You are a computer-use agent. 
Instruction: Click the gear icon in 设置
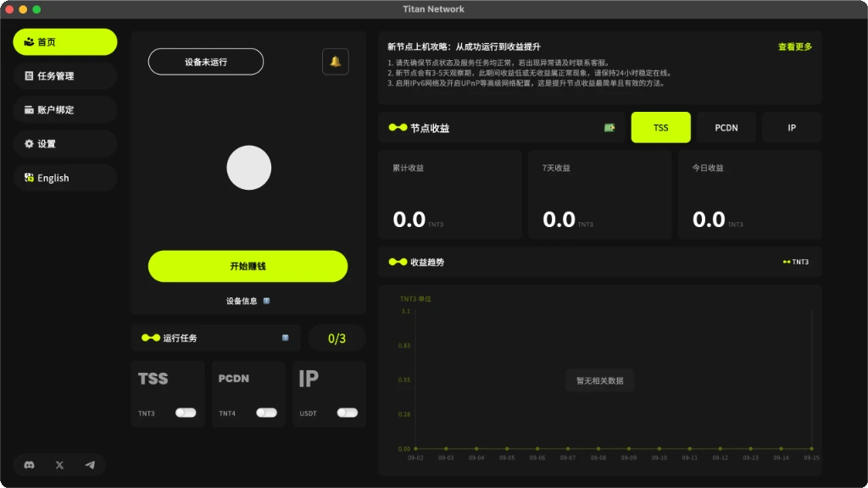29,144
